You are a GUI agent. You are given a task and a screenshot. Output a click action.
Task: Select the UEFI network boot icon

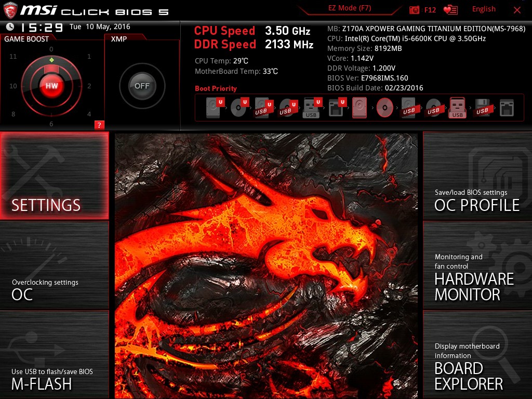337,108
